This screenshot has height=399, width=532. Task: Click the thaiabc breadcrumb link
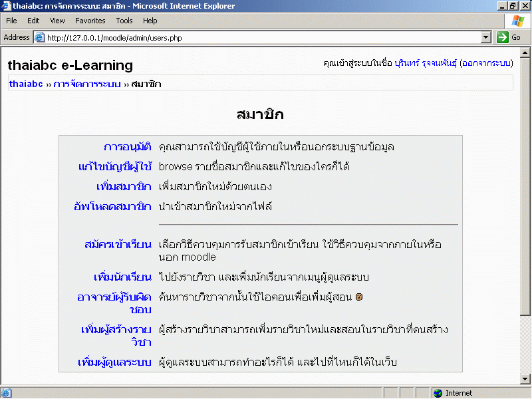(26, 84)
